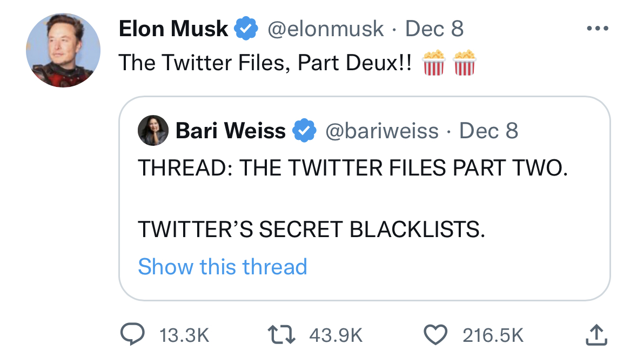
Task: Click Elon Musk's blue verified badge
Action: (245, 29)
